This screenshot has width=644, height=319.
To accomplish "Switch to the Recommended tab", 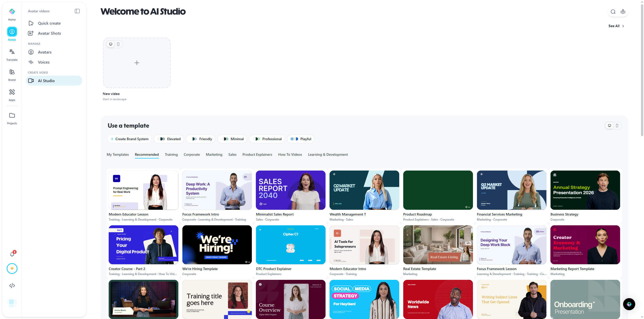I will (x=147, y=154).
